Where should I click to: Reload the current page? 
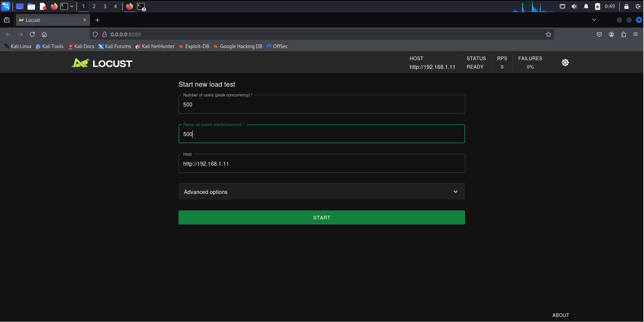coord(32,34)
